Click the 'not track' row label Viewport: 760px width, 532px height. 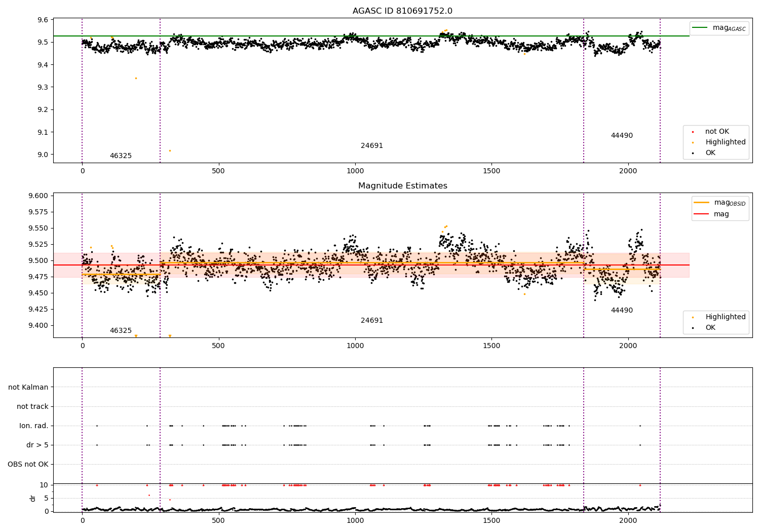point(32,407)
